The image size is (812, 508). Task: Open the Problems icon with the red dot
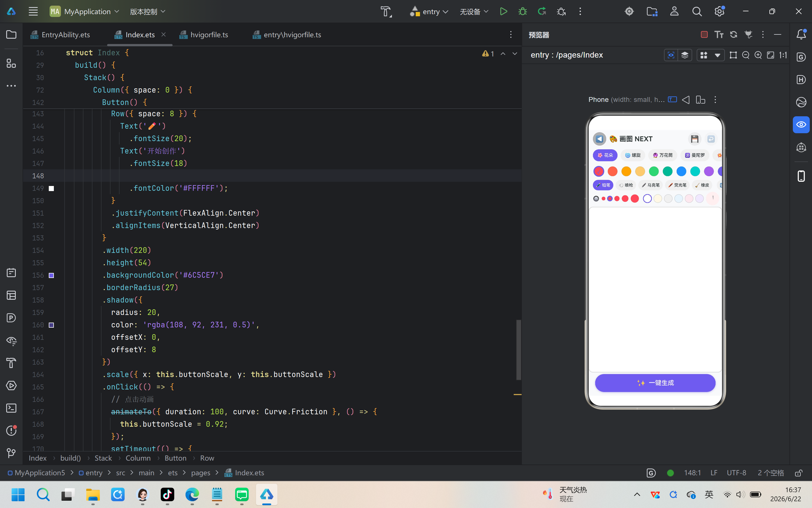click(11, 430)
